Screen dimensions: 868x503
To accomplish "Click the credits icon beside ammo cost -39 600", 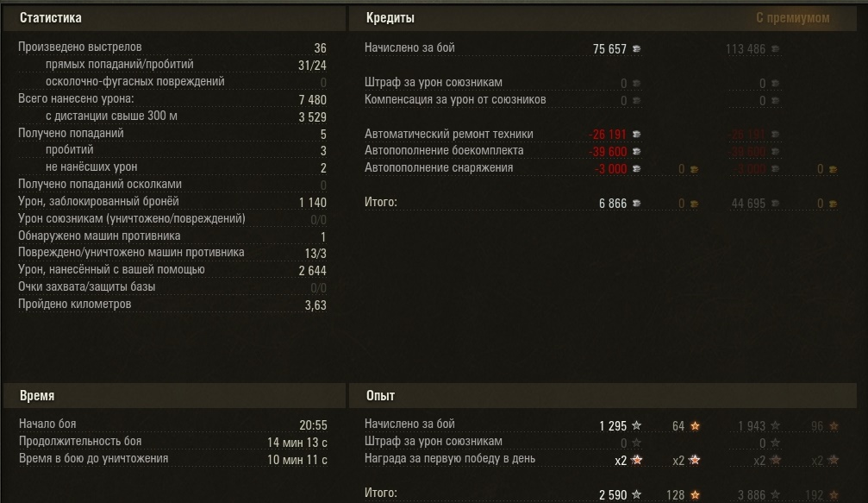I will click(637, 152).
